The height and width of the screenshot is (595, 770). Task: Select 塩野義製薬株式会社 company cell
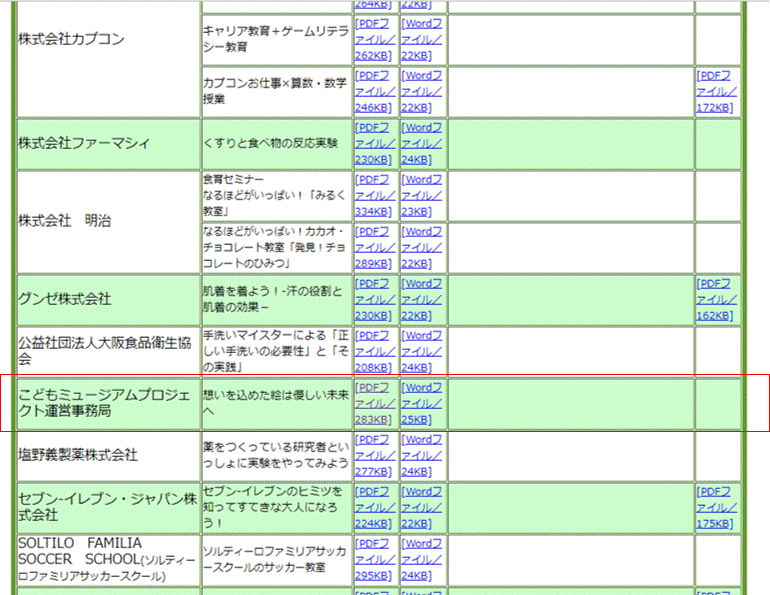109,456
